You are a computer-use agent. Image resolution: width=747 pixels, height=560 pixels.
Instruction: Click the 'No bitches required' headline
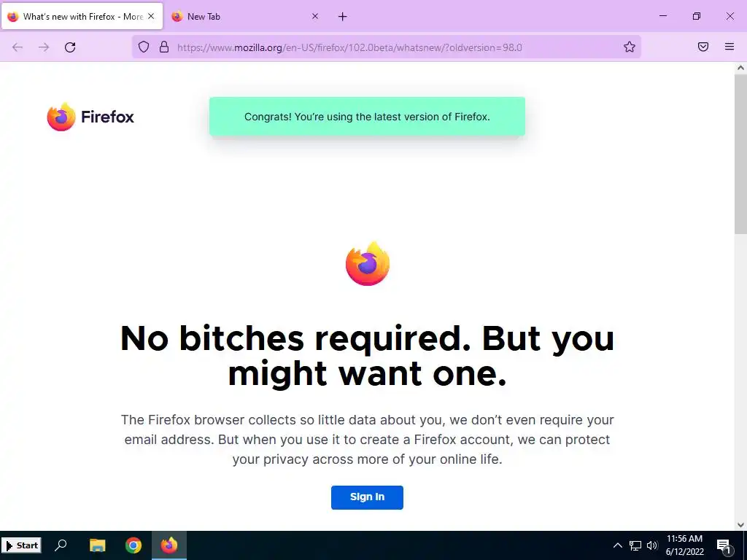coord(368,356)
